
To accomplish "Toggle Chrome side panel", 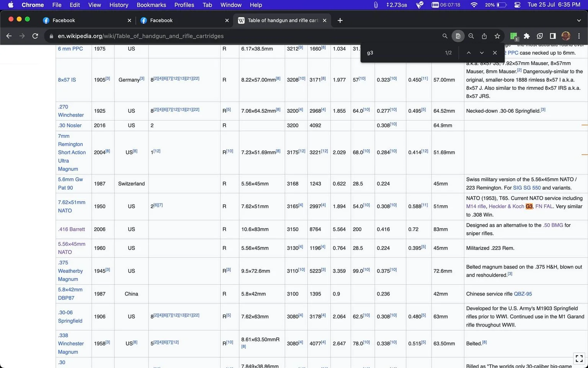I will (x=553, y=36).
